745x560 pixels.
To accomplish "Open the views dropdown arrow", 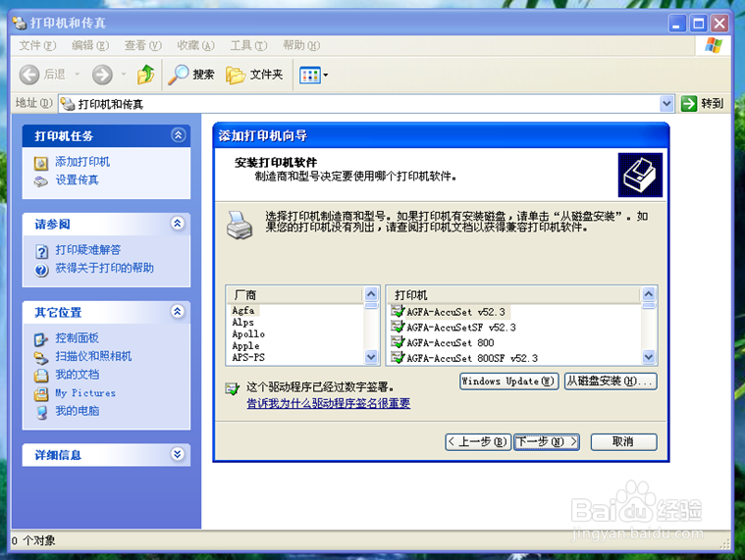I will pyautogui.click(x=326, y=75).
